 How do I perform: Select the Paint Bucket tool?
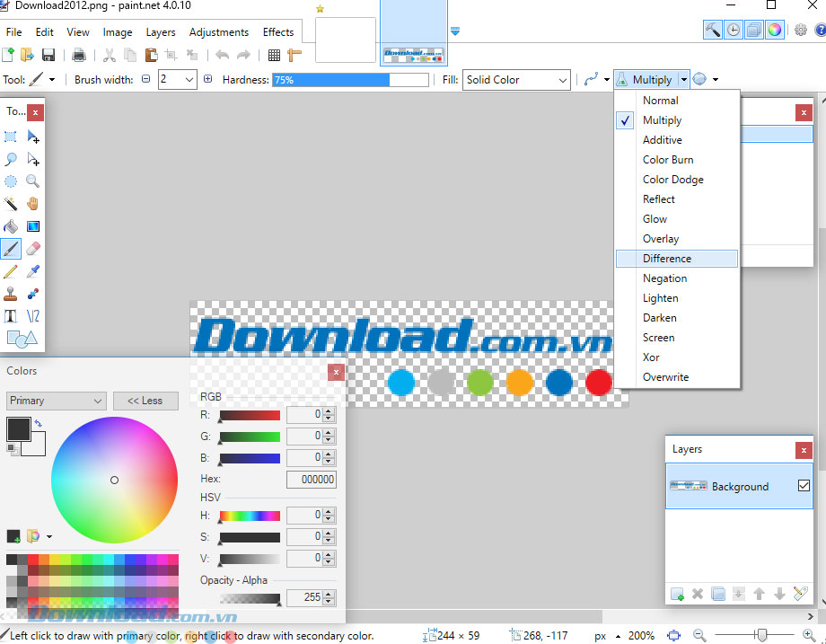point(11,226)
